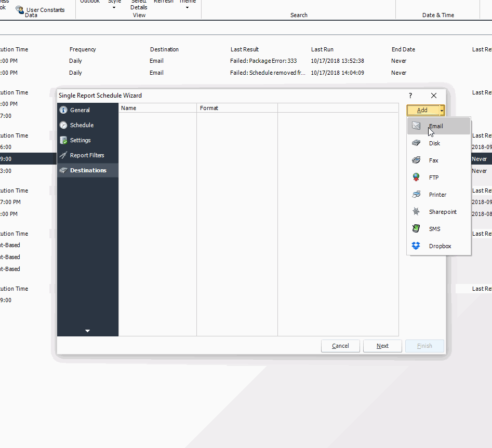Pick the Fax machine icon
The height and width of the screenshot is (448, 492).
416,160
